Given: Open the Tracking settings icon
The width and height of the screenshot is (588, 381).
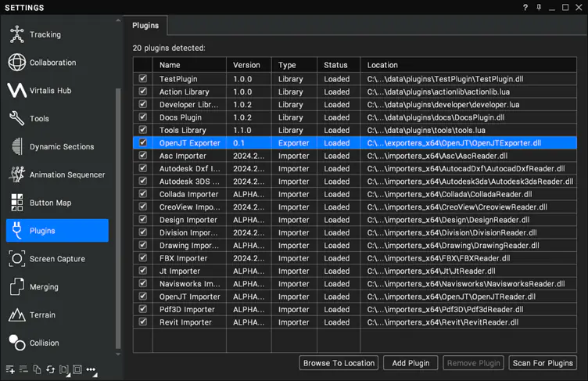Looking at the screenshot, I should click(17, 34).
